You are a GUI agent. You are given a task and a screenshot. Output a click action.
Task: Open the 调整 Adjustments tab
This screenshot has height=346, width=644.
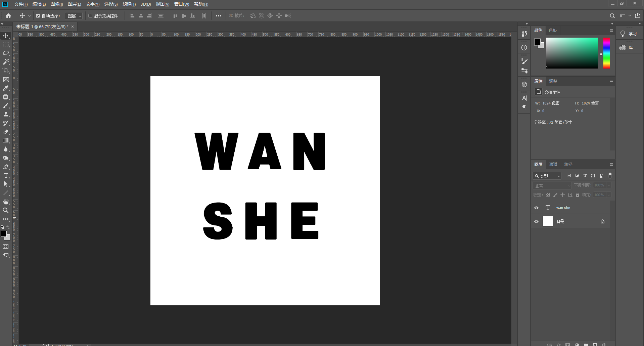(x=553, y=81)
